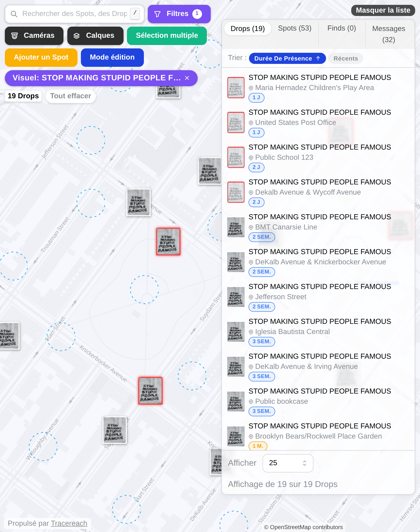Select DeKalb Avenue & Irving Avenue entry
Screen dimensions: 420x532
(x=318, y=367)
